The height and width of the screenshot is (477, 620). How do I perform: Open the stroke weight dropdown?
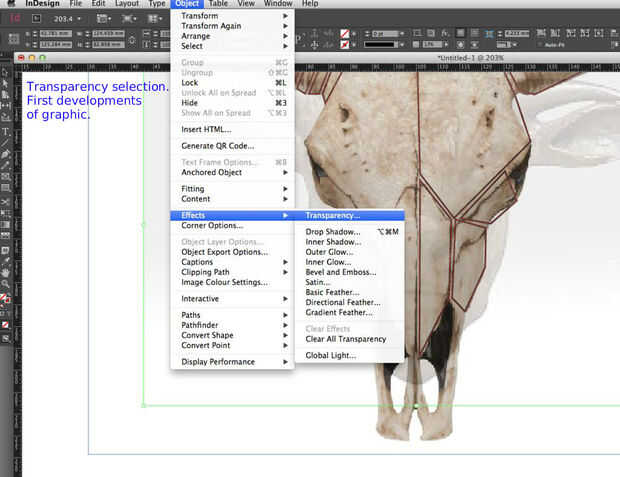click(x=402, y=34)
